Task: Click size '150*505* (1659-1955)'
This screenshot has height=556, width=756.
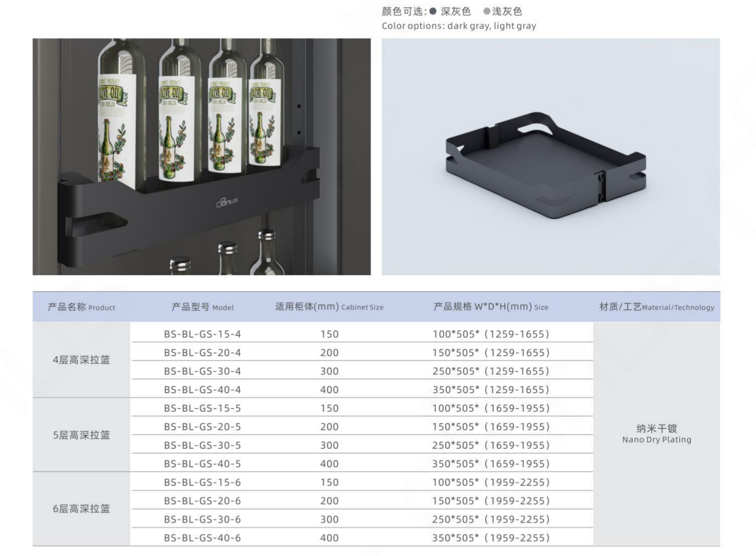Action: pos(491,427)
